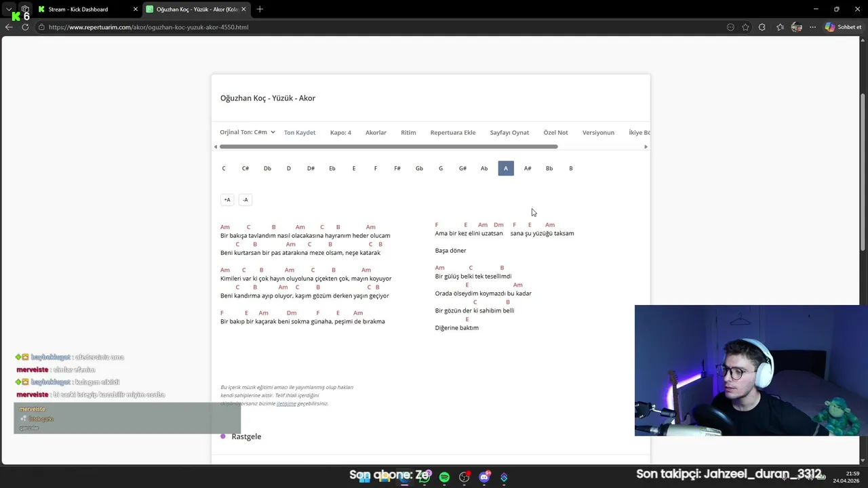Viewport: 868px width, 488px height.
Task: Select the E key button
Action: pos(354,168)
